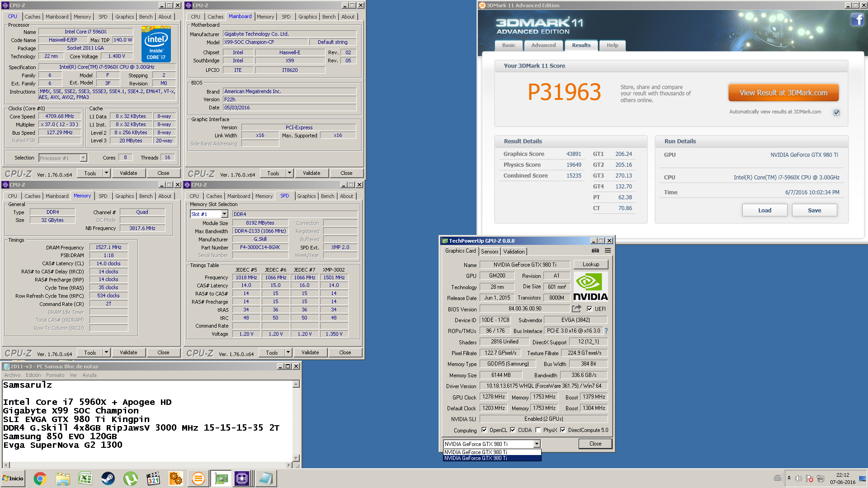Open Windows Explorer folder icon in taskbar
The height and width of the screenshot is (488, 868).
(x=63, y=479)
